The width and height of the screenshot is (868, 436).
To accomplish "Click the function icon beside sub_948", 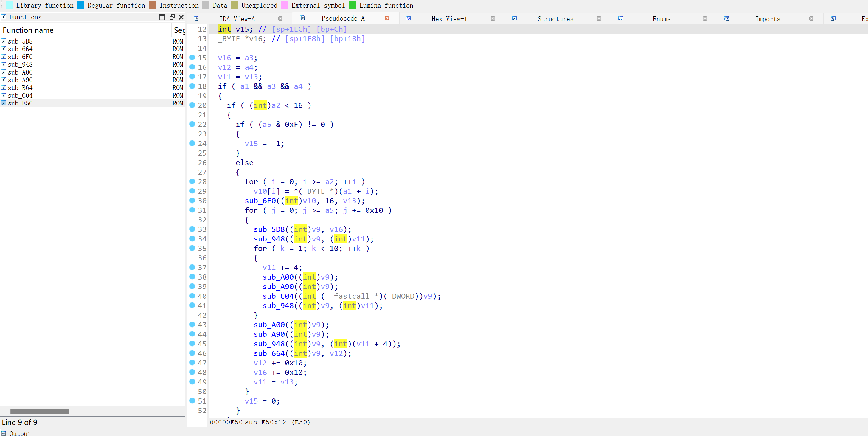I will (x=4, y=64).
